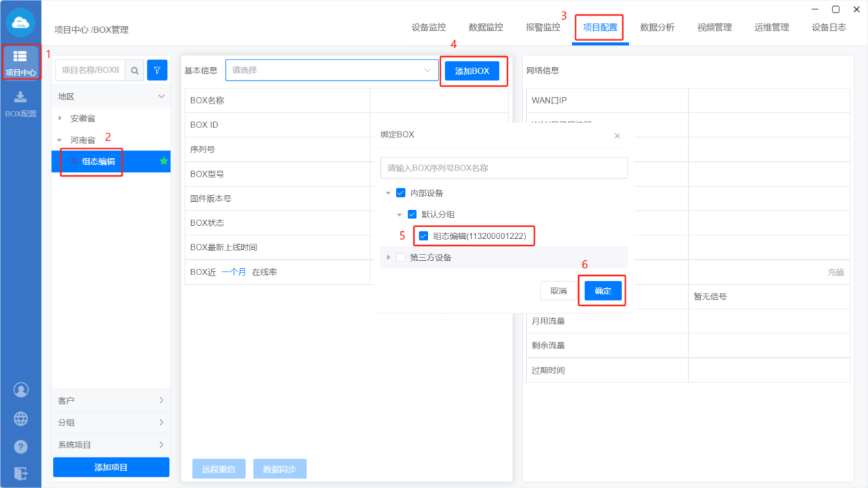Close the 绑定BOX dialog
This screenshot has width=868, height=488.
[617, 136]
